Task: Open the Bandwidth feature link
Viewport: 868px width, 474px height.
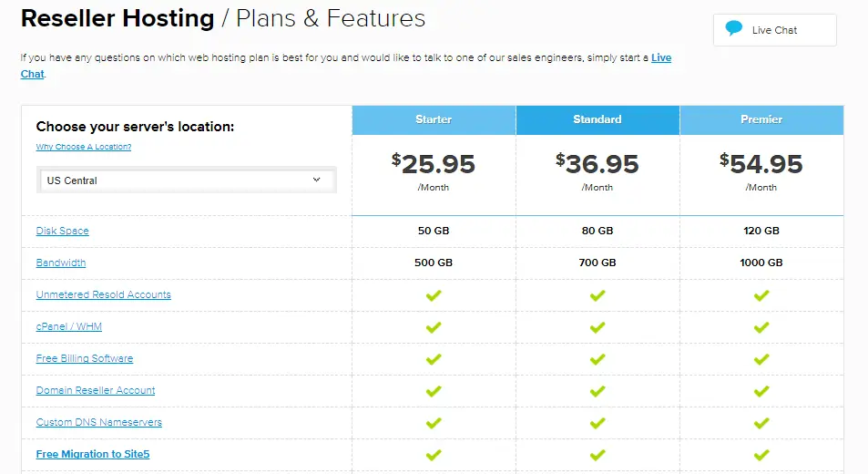Action: pyautogui.click(x=61, y=263)
